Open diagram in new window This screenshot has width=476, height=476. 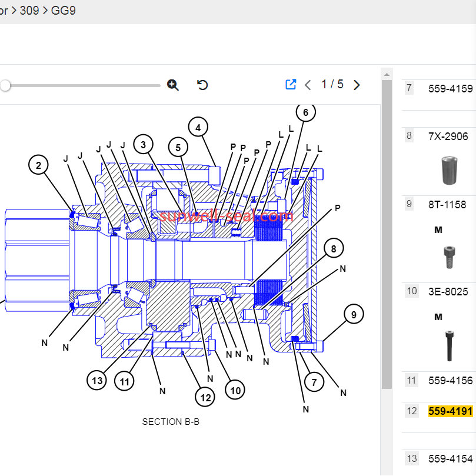pos(290,85)
